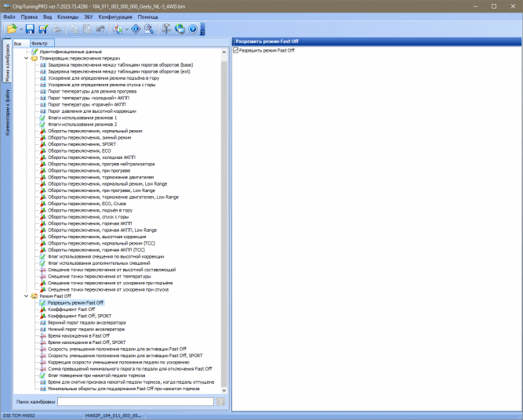The image size is (523, 420).
Task: Click the globe with monitor icon
Action: (x=180, y=29)
